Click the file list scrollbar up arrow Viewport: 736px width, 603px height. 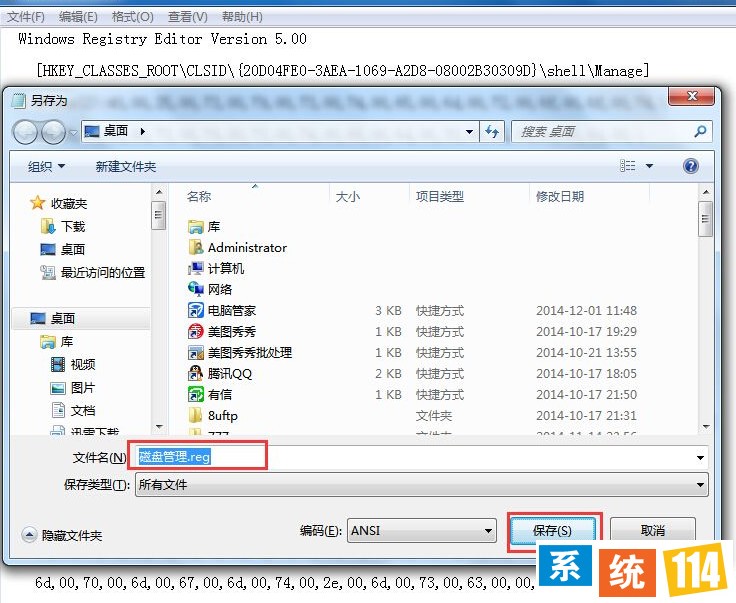[705, 192]
